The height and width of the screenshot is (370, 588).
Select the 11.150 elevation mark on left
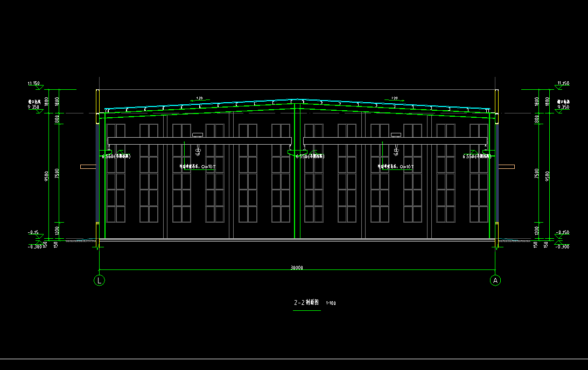[33, 83]
